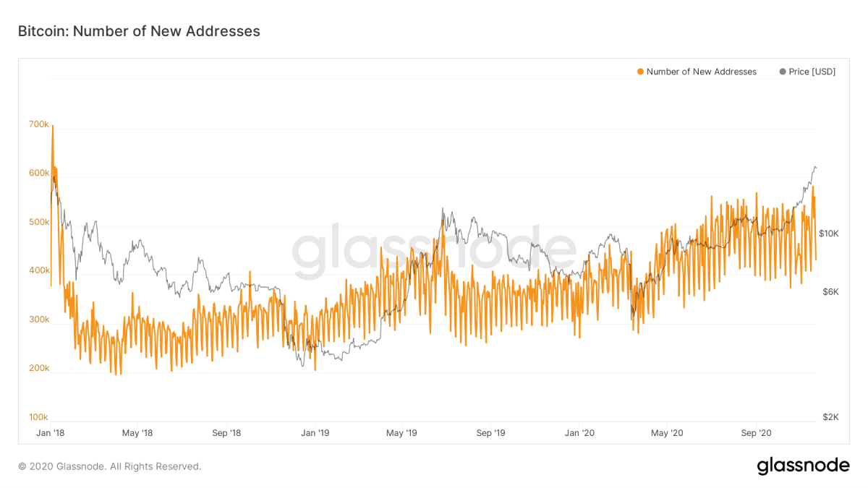The height and width of the screenshot is (488, 868).
Task: Click the 'May '20' x-axis label
Action: pyautogui.click(x=666, y=433)
